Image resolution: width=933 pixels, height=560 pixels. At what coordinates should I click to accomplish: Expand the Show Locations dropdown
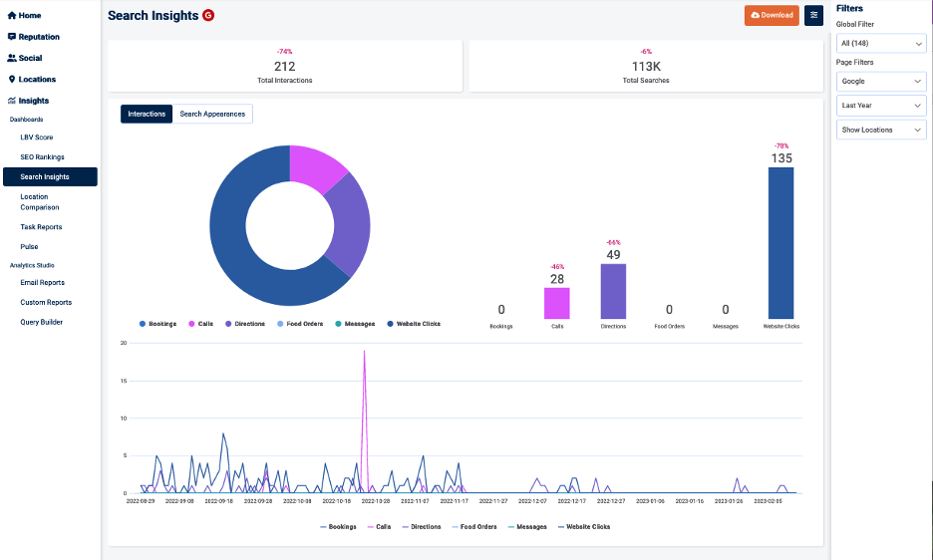[x=881, y=130]
